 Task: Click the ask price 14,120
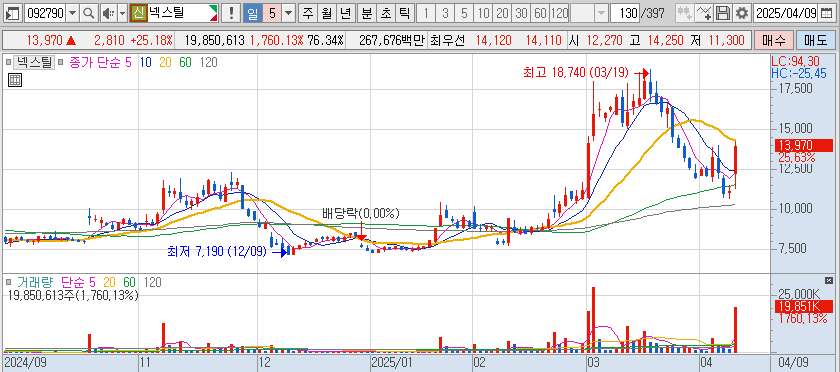point(494,40)
